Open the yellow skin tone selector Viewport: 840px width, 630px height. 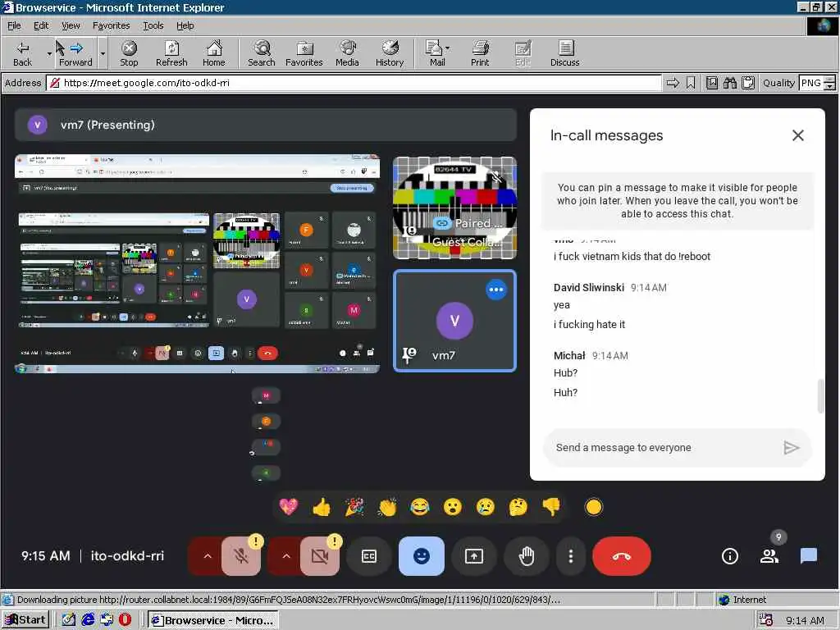tap(594, 507)
